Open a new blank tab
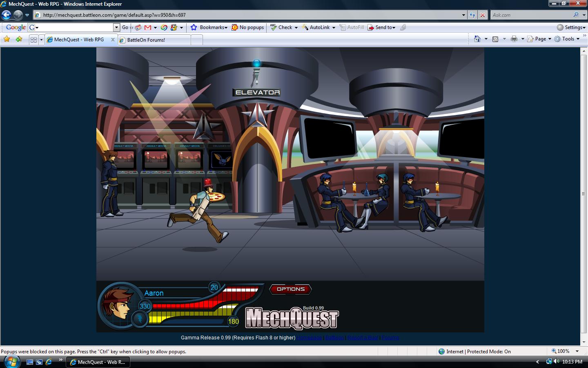The width and height of the screenshot is (588, 368). tap(196, 40)
